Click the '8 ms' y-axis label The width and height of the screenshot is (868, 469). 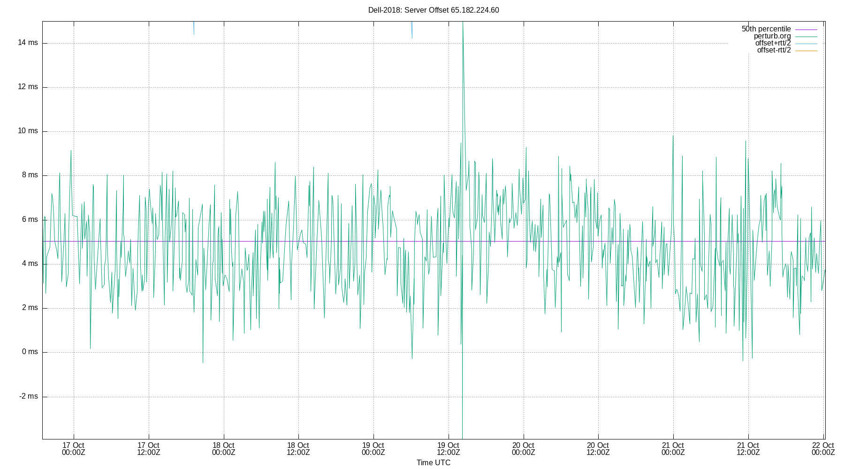point(30,175)
